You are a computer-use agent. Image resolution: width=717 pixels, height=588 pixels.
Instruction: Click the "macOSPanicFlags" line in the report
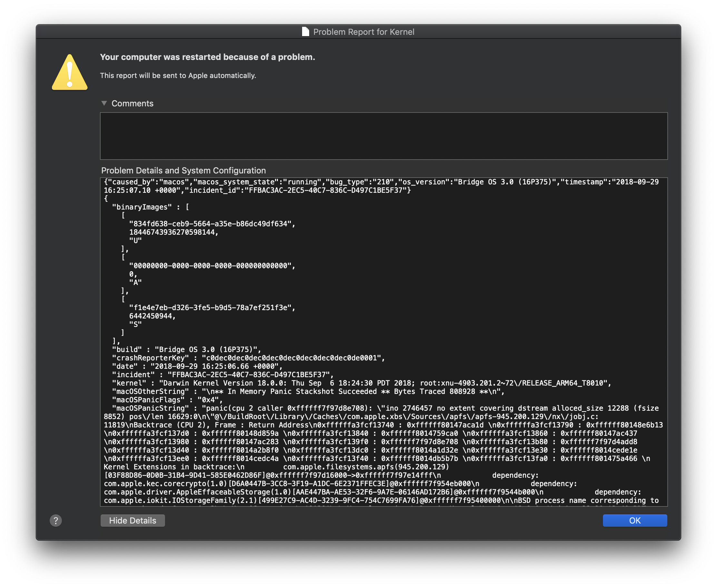pos(167,400)
